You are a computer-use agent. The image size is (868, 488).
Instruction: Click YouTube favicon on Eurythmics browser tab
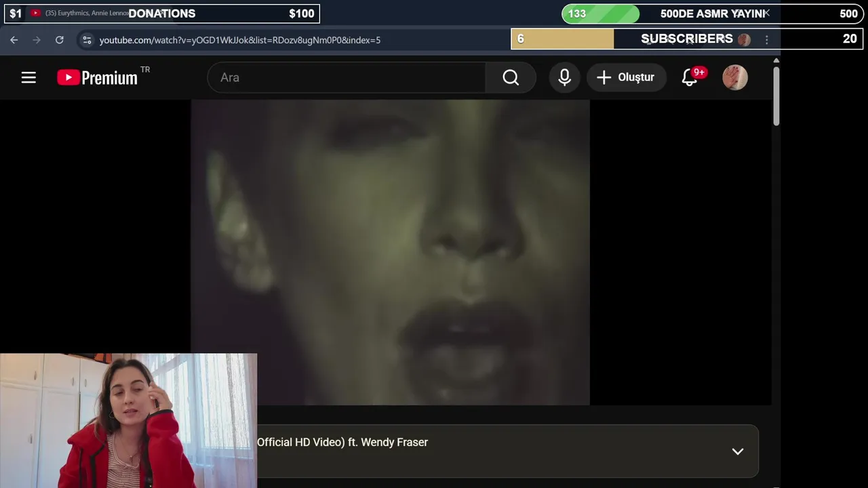35,13
